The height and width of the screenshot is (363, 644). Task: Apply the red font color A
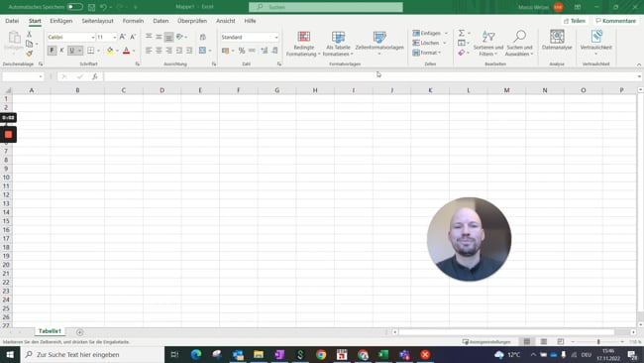127,51
